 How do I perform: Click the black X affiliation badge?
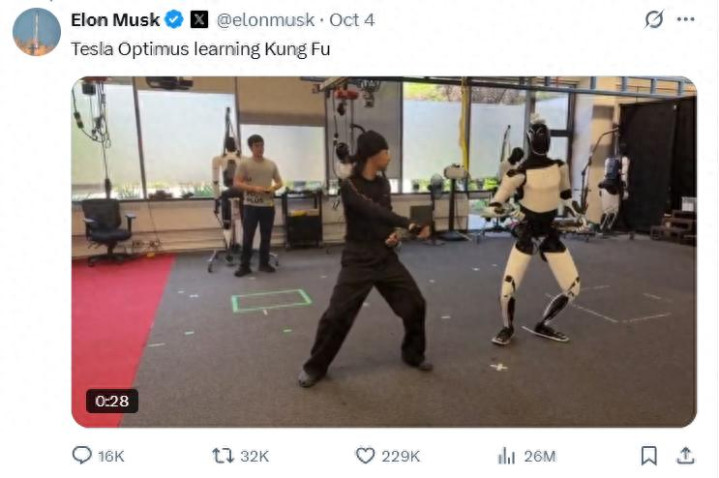click(199, 20)
